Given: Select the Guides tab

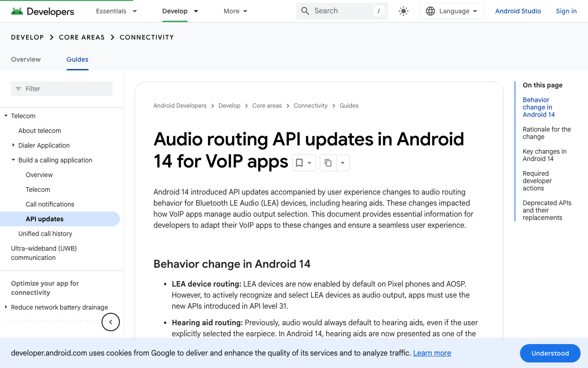Looking at the screenshot, I should click(77, 59).
